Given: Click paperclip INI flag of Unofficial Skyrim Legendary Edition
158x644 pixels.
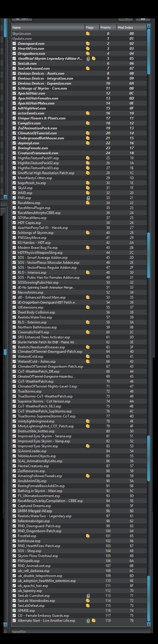Looking at the screenshot, I should click(x=88, y=59).
